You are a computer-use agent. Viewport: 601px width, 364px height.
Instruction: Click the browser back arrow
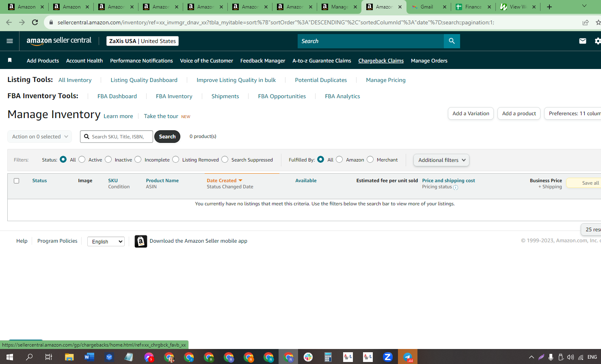(x=9, y=22)
